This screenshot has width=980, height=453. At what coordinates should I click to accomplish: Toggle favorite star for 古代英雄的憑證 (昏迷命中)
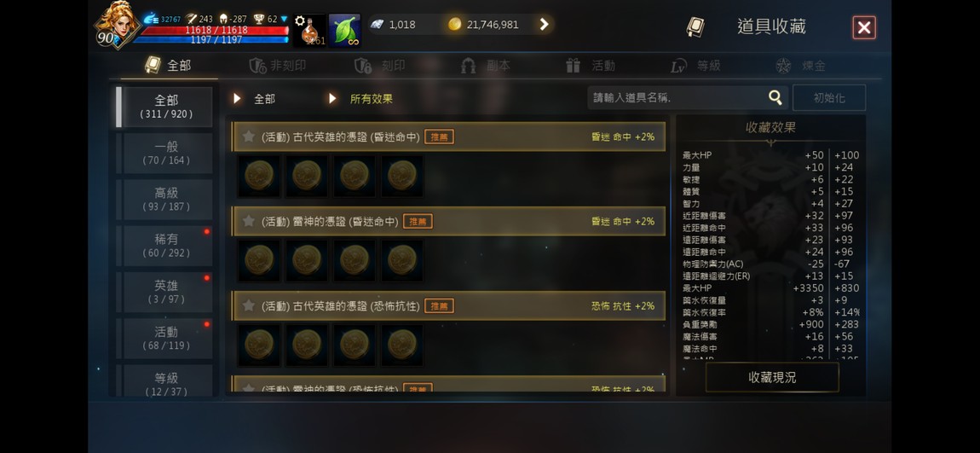(248, 136)
